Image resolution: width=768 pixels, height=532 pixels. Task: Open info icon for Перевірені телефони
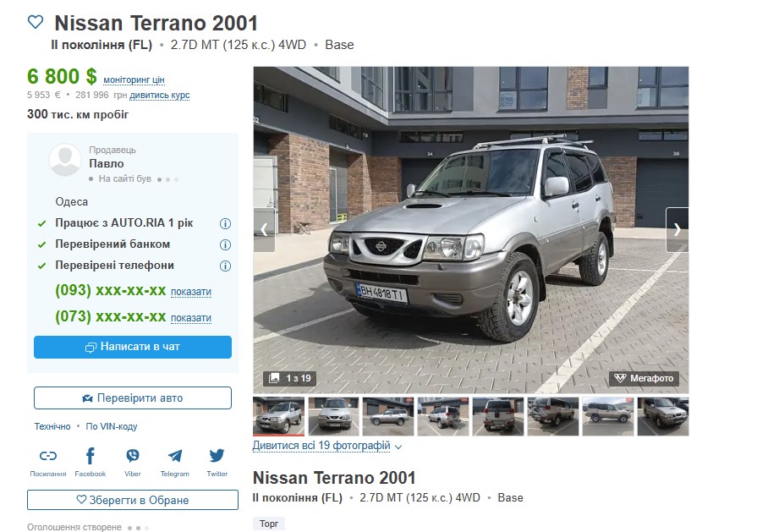tap(225, 266)
